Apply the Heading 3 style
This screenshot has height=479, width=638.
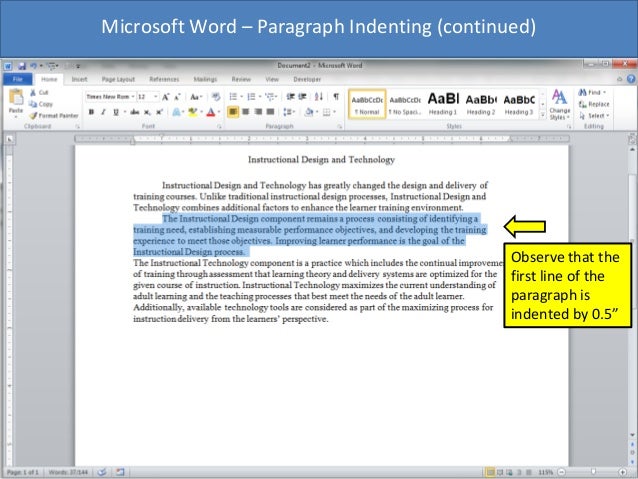[x=519, y=104]
